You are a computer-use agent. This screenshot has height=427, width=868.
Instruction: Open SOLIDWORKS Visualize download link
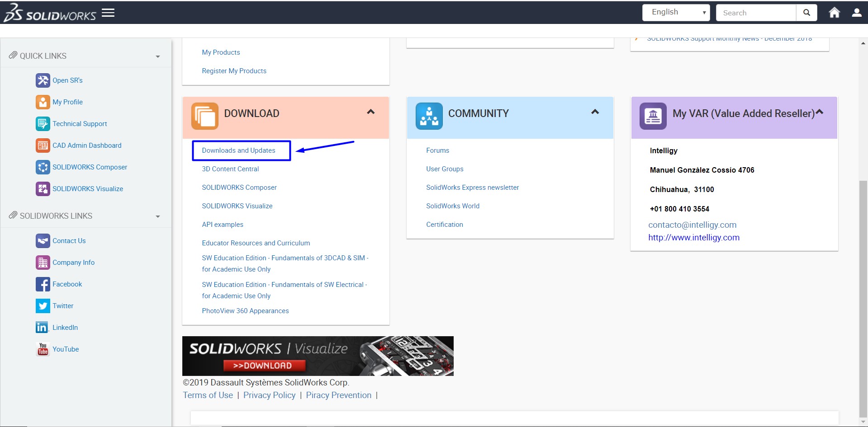237,206
